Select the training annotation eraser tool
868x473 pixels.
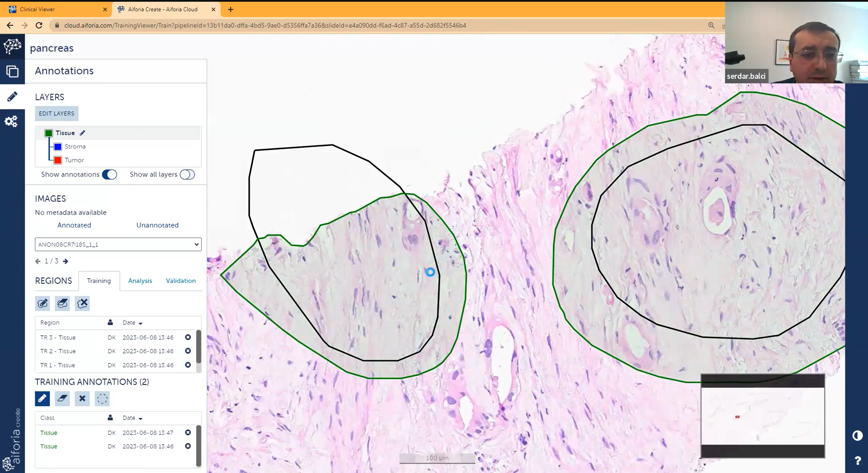tap(62, 398)
